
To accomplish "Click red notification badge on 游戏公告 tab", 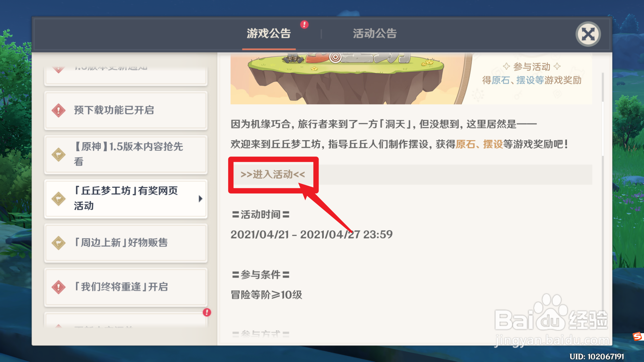I will 304,24.
